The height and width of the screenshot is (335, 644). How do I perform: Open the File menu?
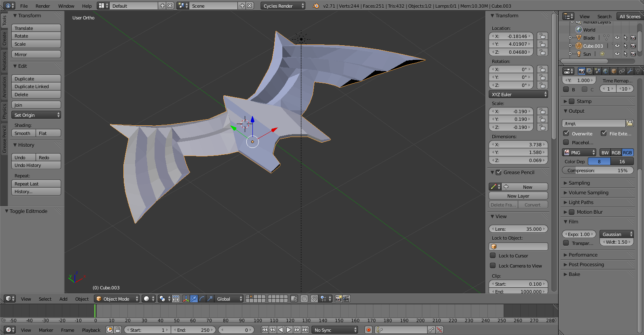(24, 6)
